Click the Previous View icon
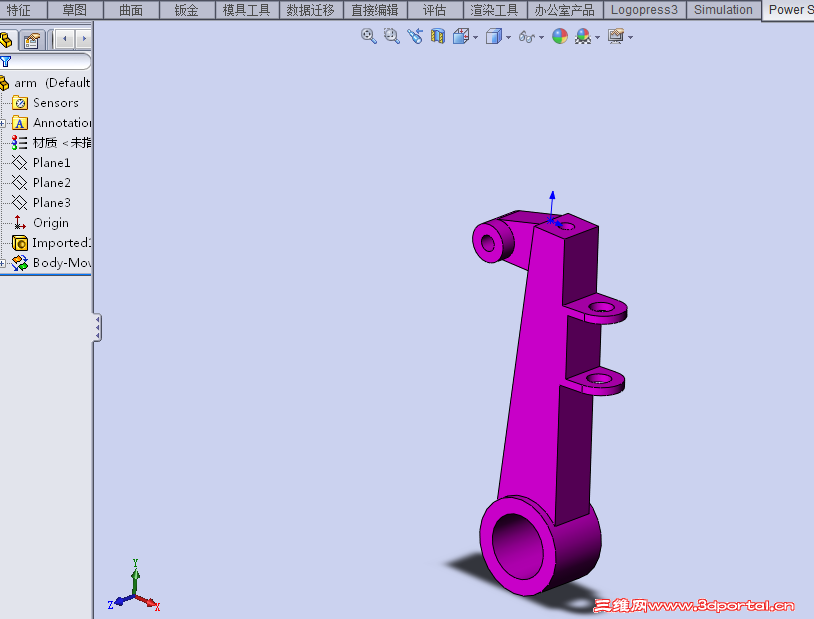 click(x=415, y=36)
